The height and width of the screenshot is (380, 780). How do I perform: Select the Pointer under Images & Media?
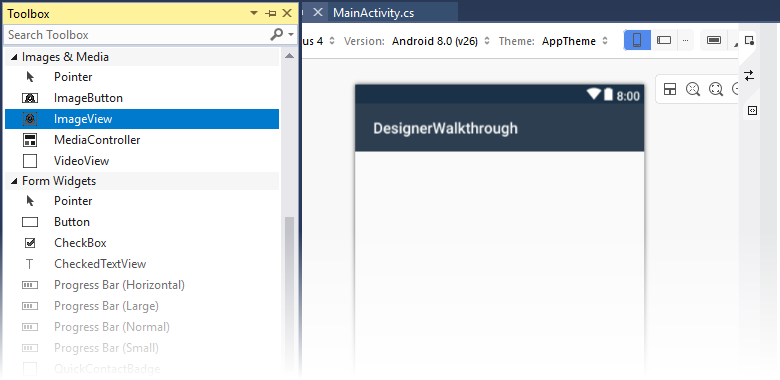point(142,77)
